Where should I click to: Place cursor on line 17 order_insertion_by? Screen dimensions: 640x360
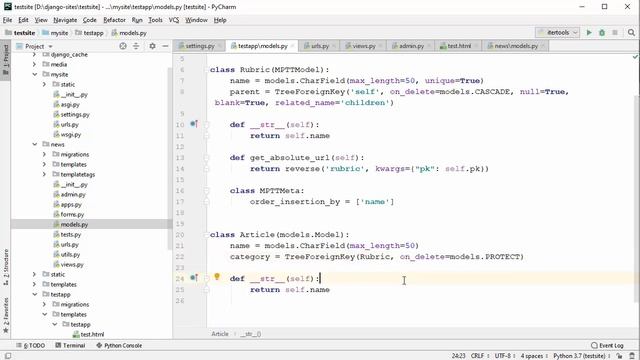pos(295,202)
